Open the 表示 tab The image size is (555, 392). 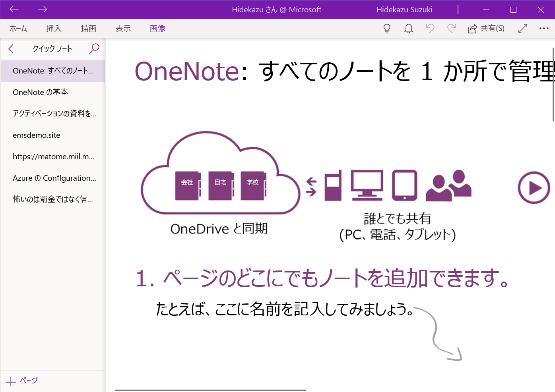(123, 29)
